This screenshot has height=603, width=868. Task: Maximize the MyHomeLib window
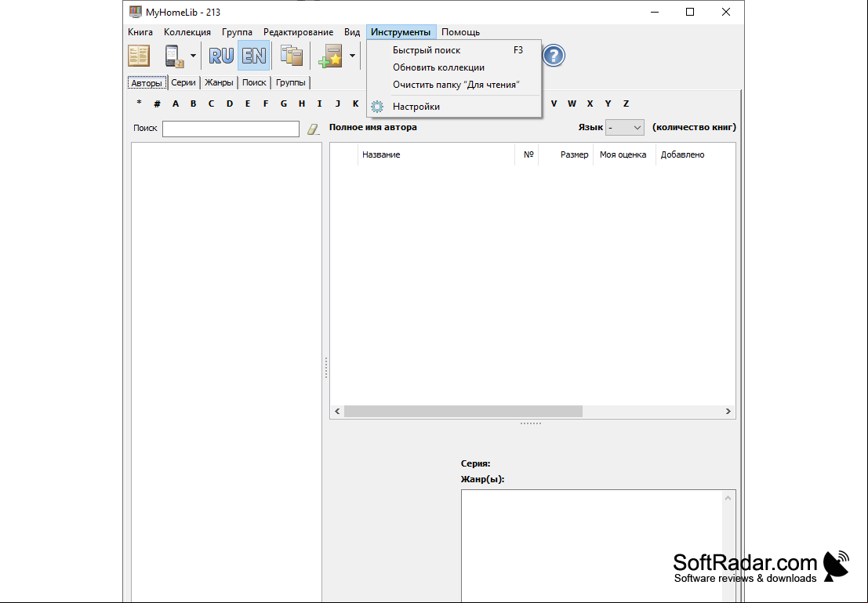point(690,13)
